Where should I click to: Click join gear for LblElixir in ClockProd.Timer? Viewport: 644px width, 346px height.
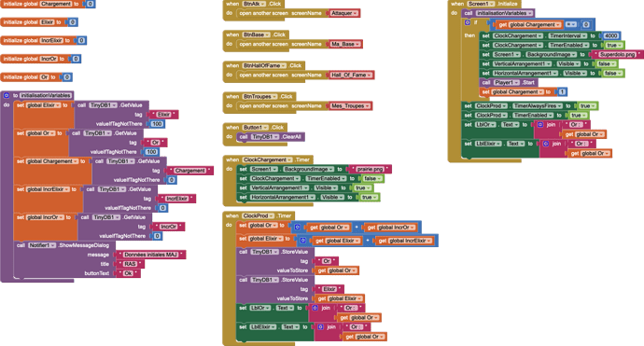click(321, 327)
